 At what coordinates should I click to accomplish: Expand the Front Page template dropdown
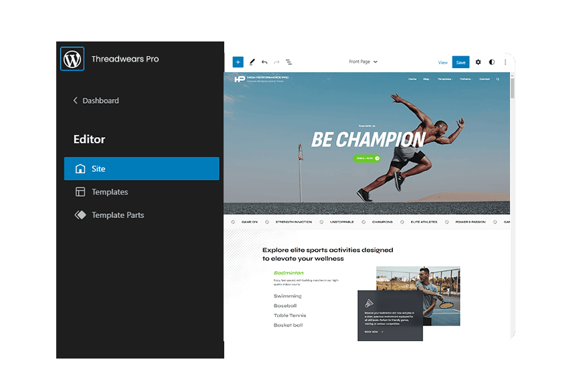tap(363, 62)
